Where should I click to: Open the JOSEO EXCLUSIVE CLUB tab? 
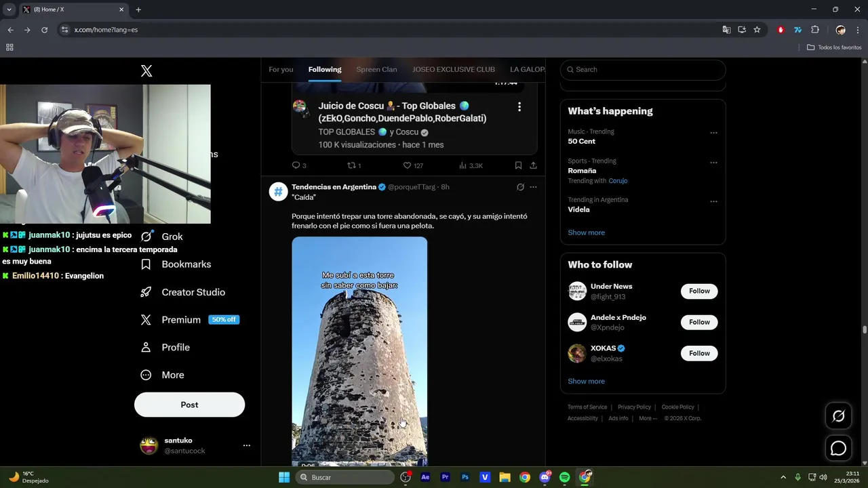[x=454, y=69]
